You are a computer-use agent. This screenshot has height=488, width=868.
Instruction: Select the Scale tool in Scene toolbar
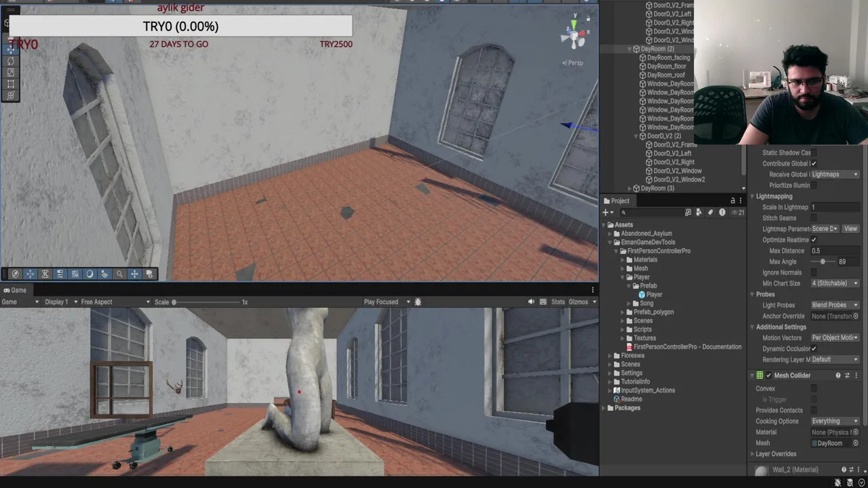pyautogui.click(x=11, y=73)
